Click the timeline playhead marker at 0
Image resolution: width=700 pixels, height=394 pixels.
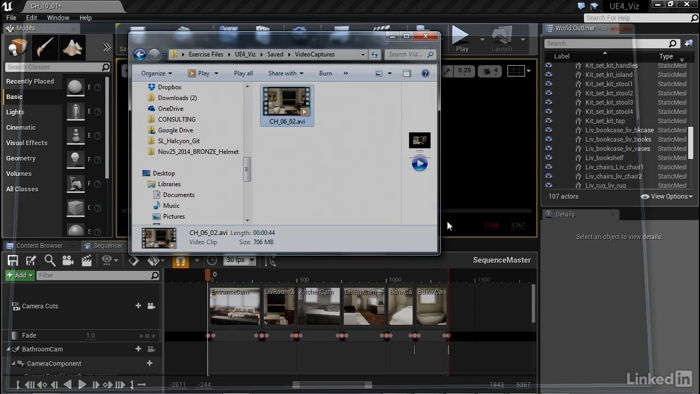pos(208,275)
